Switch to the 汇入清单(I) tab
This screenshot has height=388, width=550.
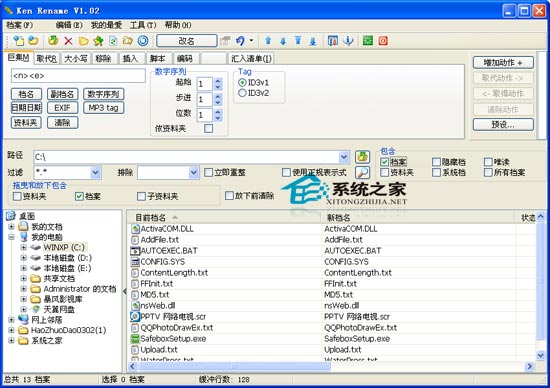click(x=251, y=59)
